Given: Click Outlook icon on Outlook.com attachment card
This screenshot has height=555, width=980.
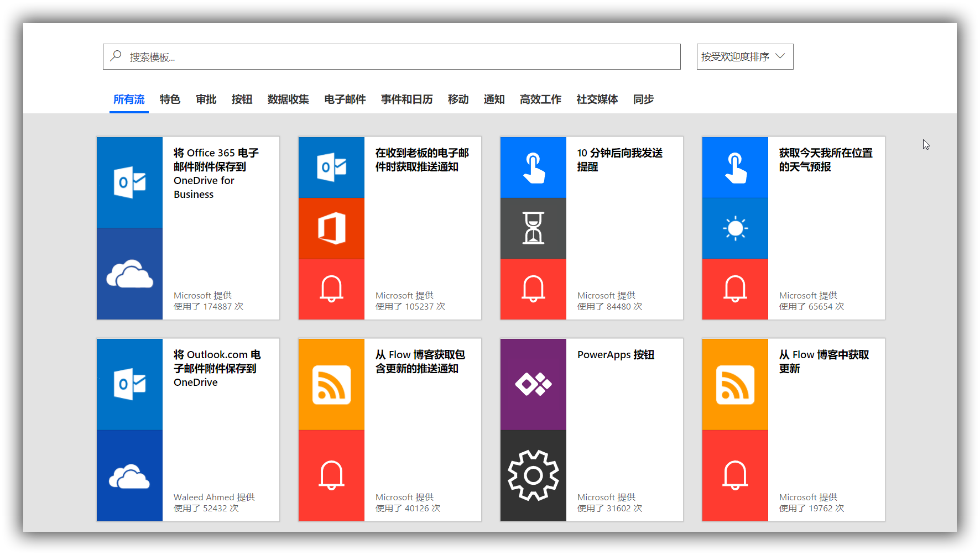Looking at the screenshot, I should (129, 384).
